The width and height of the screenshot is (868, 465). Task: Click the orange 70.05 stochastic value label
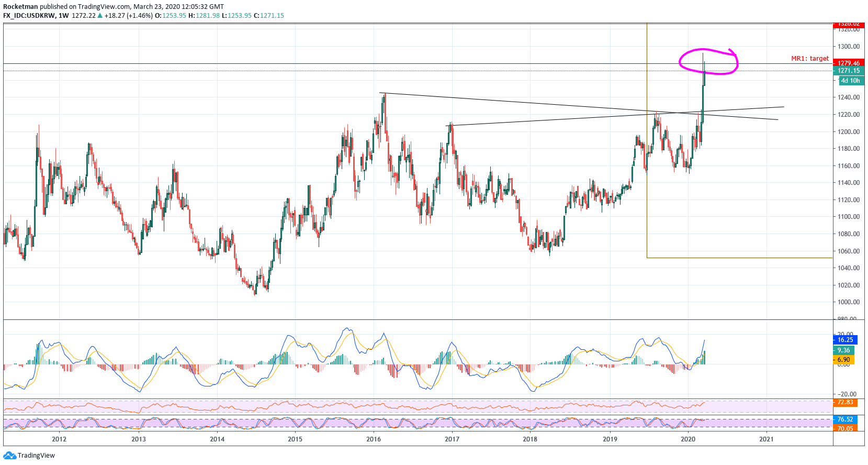(x=845, y=428)
